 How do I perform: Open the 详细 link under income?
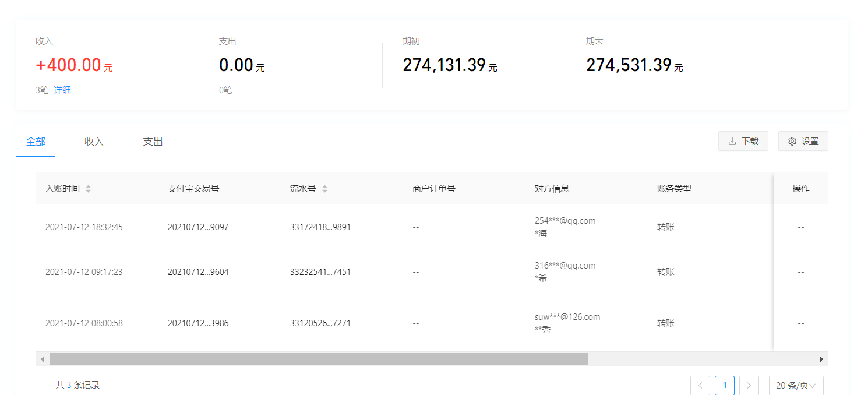click(x=62, y=90)
